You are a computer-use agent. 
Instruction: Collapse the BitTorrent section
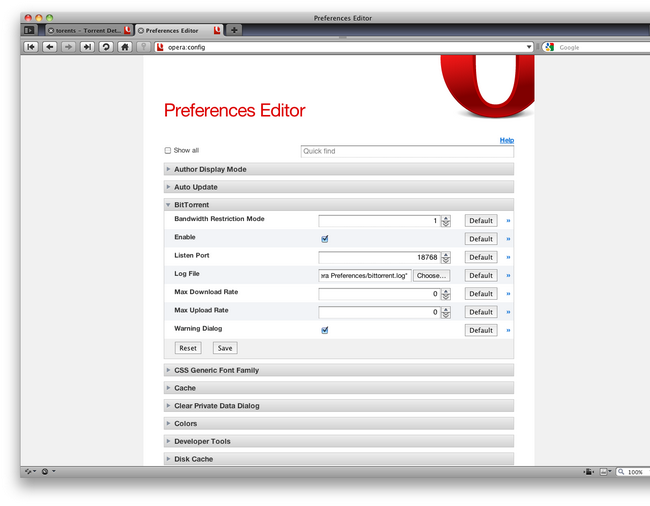(339, 205)
